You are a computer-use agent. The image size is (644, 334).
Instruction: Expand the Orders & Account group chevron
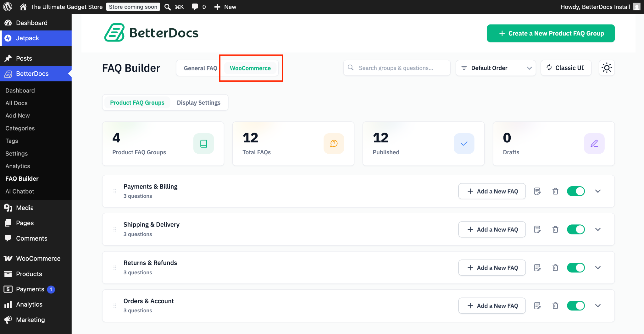coord(598,306)
